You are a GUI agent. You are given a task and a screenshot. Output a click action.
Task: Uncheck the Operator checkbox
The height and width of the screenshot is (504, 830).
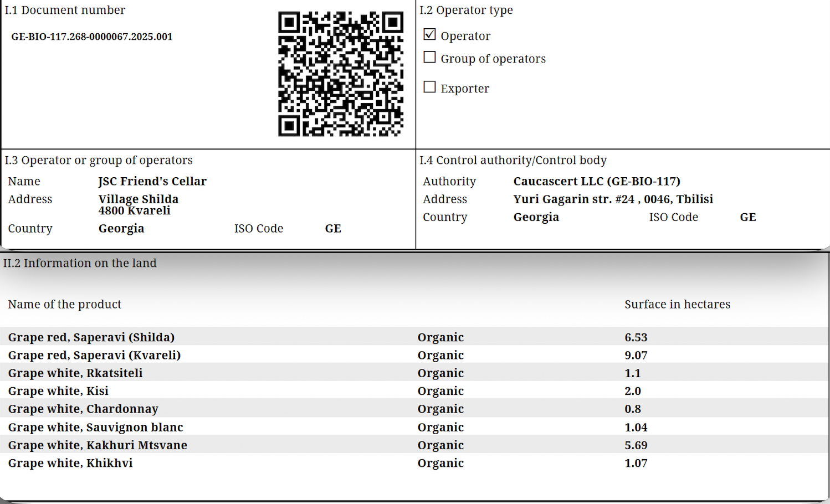[x=429, y=35]
